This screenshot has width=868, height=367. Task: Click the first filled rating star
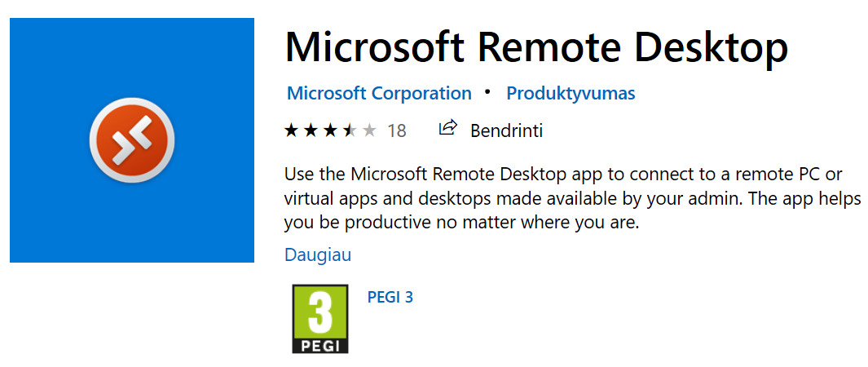(x=291, y=131)
